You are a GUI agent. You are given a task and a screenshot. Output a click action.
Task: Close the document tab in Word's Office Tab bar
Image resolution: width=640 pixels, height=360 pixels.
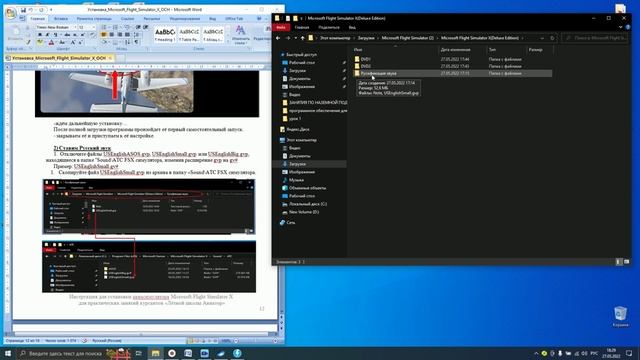110,58
